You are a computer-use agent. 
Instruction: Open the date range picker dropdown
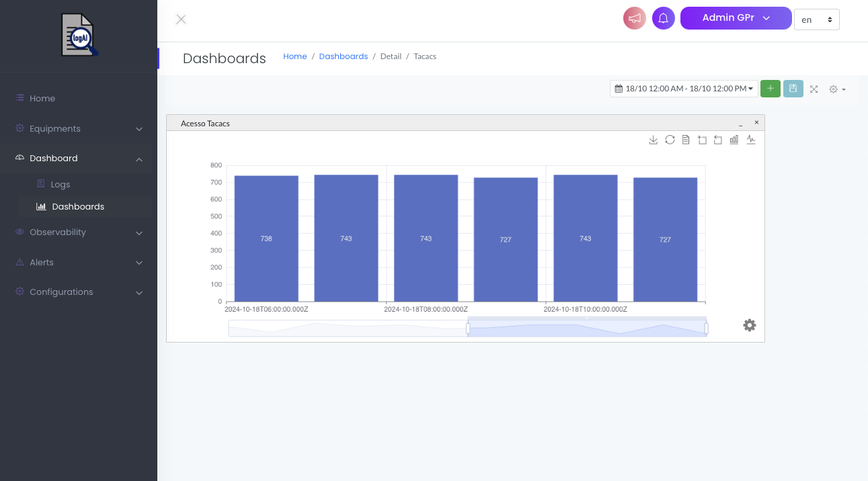point(684,89)
